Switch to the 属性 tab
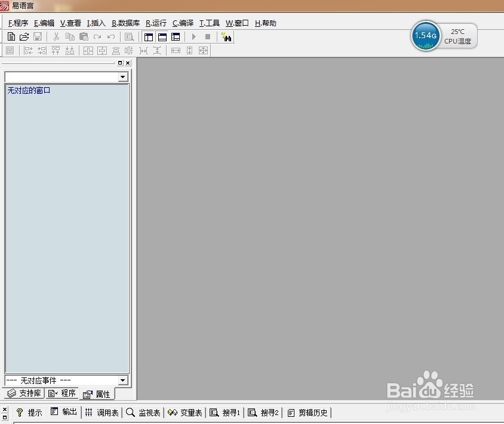 97,394
